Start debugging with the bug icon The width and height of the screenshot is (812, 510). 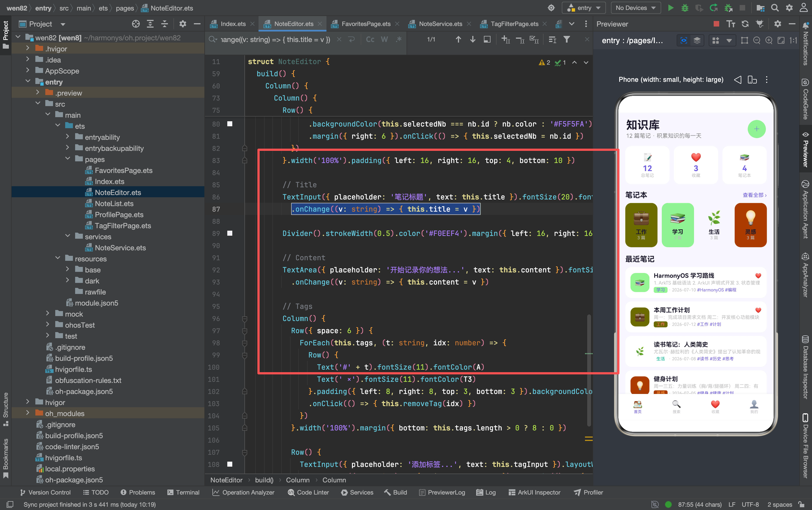coord(685,8)
